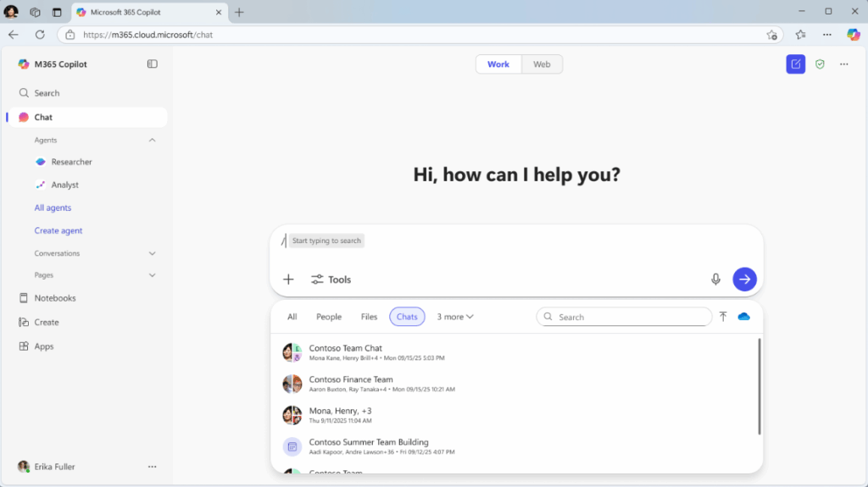Viewport: 868px width, 487px height.
Task: Click the upload file arrow icon
Action: click(x=723, y=317)
